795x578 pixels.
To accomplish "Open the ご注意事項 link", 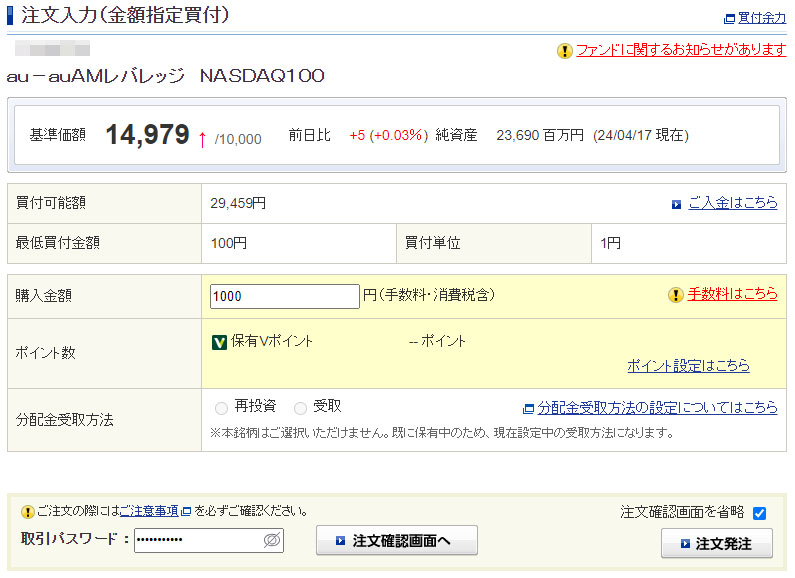I will pos(149,511).
